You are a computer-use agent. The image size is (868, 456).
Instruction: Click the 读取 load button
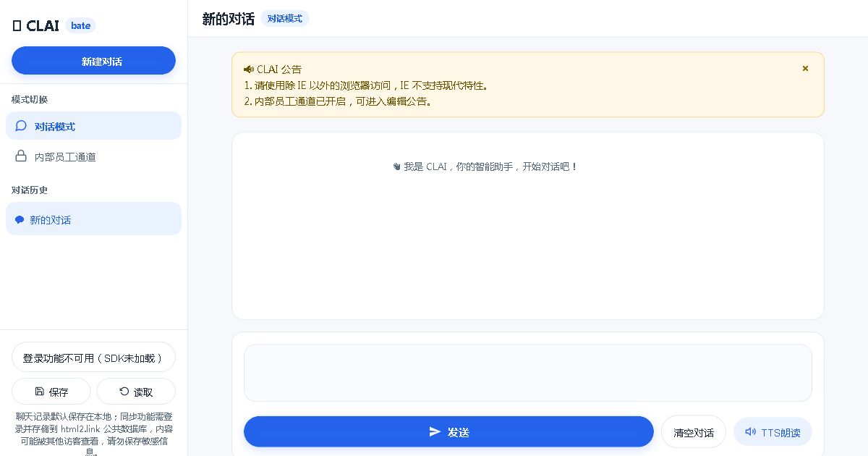[x=136, y=392]
